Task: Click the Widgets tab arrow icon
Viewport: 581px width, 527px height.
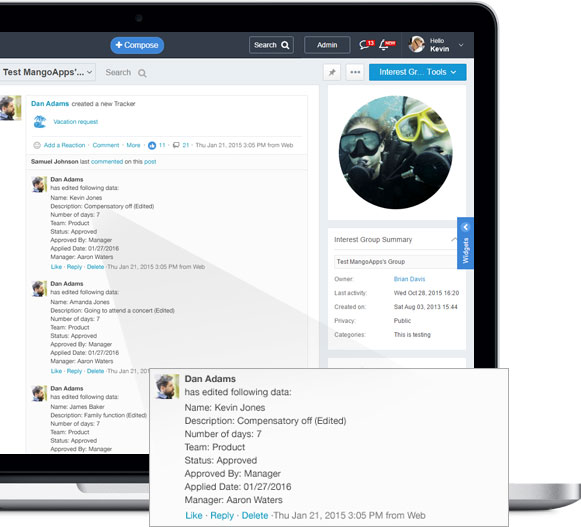Action: coord(466,227)
